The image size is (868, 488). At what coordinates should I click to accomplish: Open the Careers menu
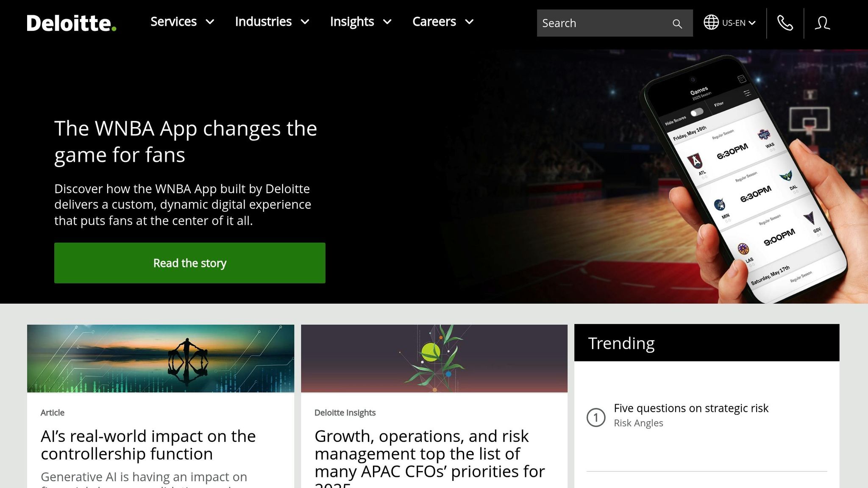coord(443,22)
